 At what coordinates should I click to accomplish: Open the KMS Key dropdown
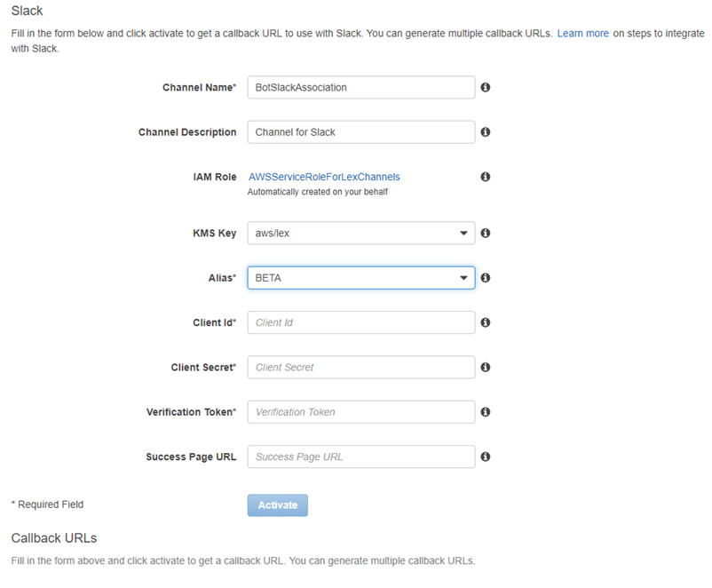click(x=360, y=234)
